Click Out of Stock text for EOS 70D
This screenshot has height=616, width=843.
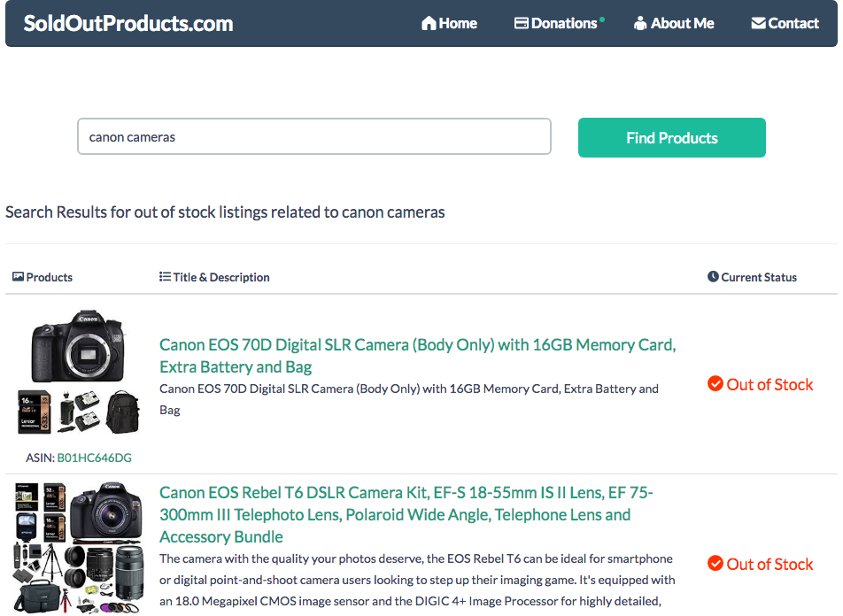click(770, 384)
